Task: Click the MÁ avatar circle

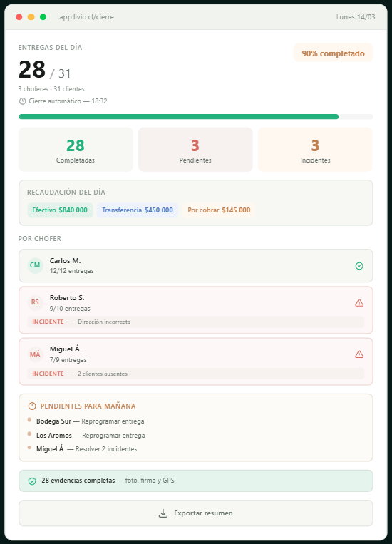Action: coord(35,354)
